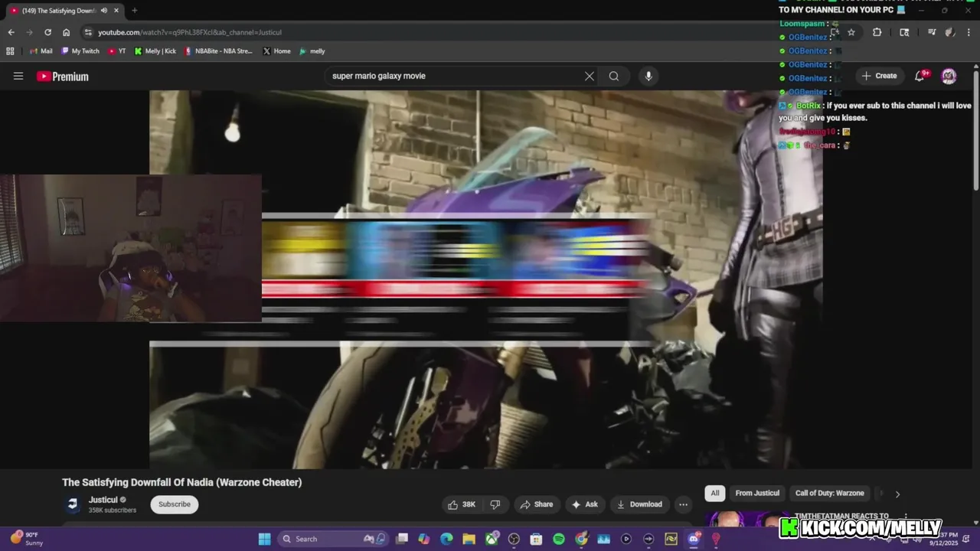The width and height of the screenshot is (980, 551).
Task: Open the video title text
Action: [x=182, y=482]
